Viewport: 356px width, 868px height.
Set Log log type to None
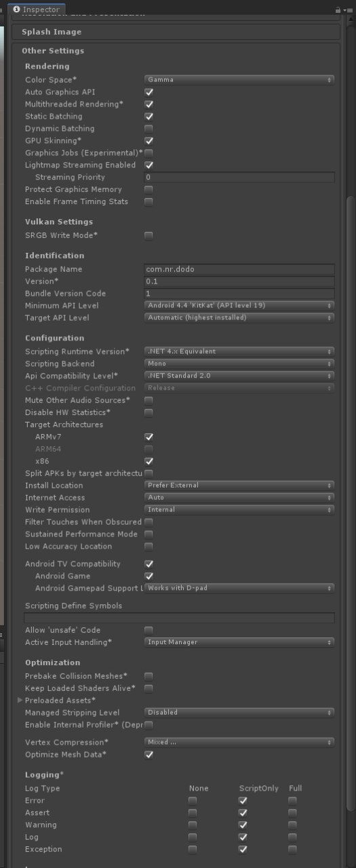193,837
